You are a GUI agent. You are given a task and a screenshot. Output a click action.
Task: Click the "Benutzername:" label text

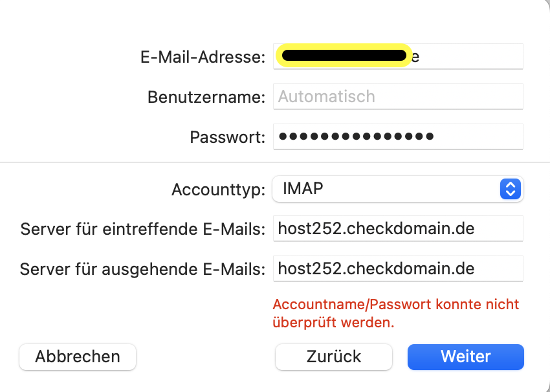pos(206,97)
